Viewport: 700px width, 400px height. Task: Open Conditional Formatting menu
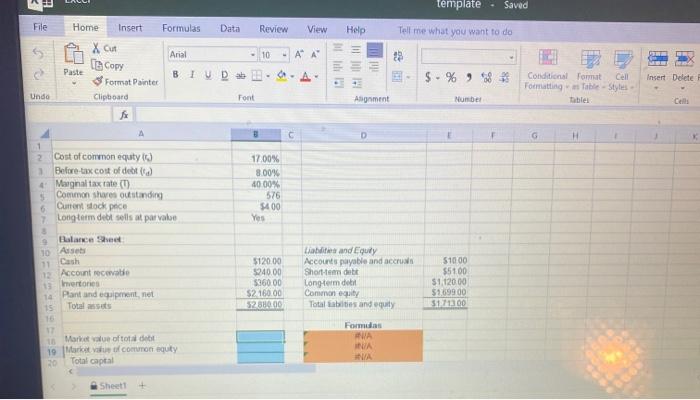tap(547, 69)
